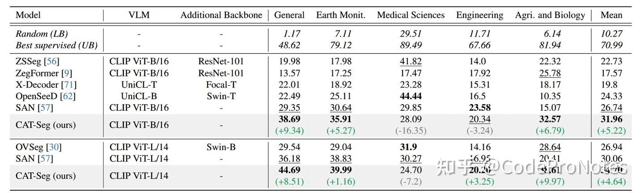Image resolution: width=644 pixels, height=193 pixels.
Task: Click the "General" column header
Action: click(289, 15)
